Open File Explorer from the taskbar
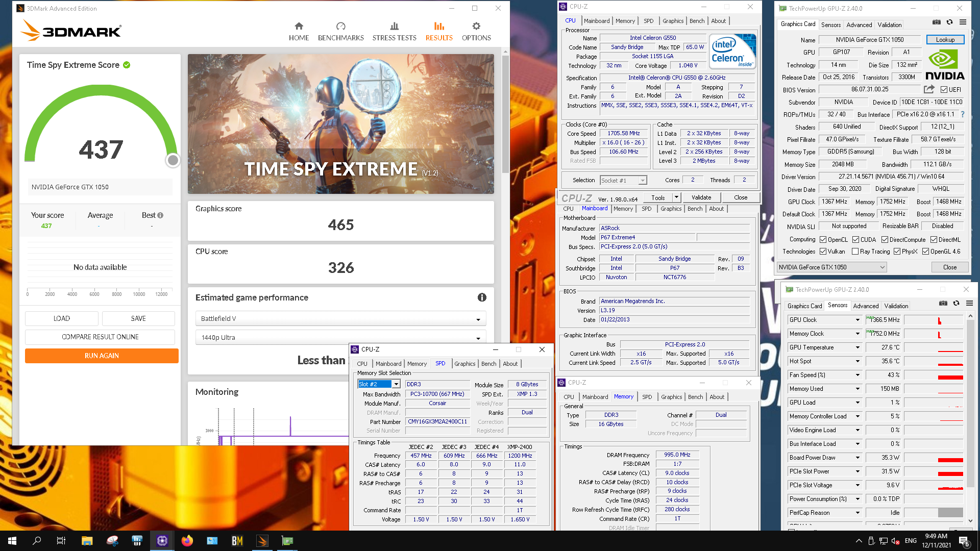This screenshot has height=551, width=980. point(87,541)
